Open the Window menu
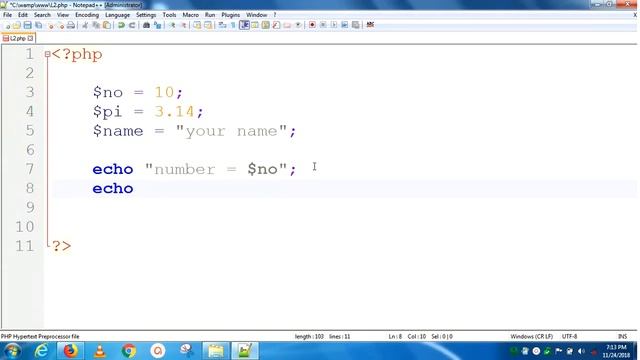Image resolution: width=640 pixels, height=360 pixels. (256, 15)
